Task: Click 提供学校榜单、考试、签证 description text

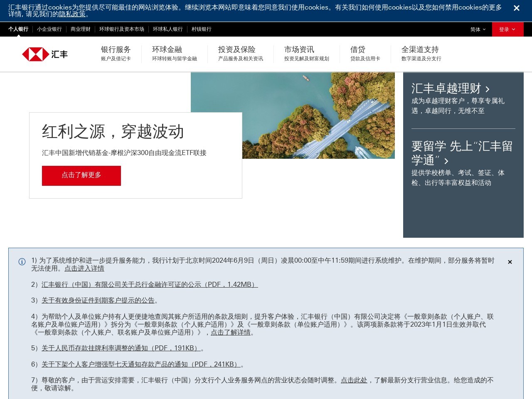Action: click(x=458, y=178)
